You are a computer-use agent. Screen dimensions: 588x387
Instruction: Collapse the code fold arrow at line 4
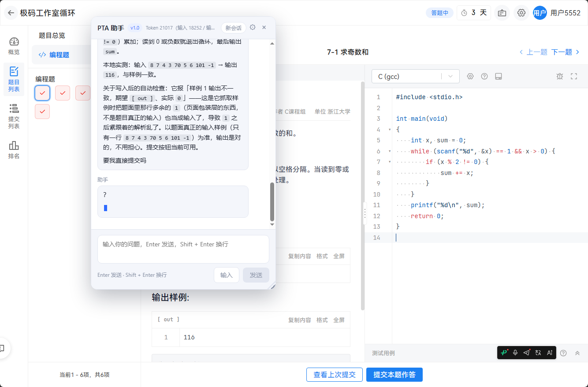389,130
